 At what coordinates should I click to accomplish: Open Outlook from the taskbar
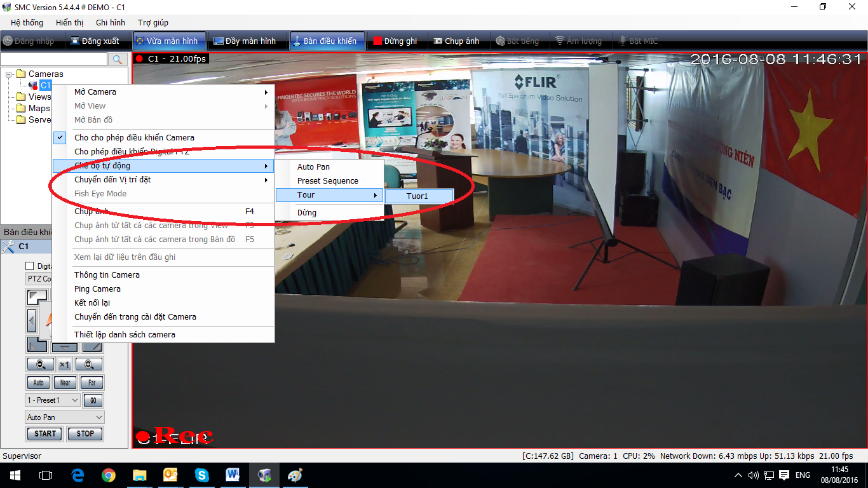pos(171,475)
